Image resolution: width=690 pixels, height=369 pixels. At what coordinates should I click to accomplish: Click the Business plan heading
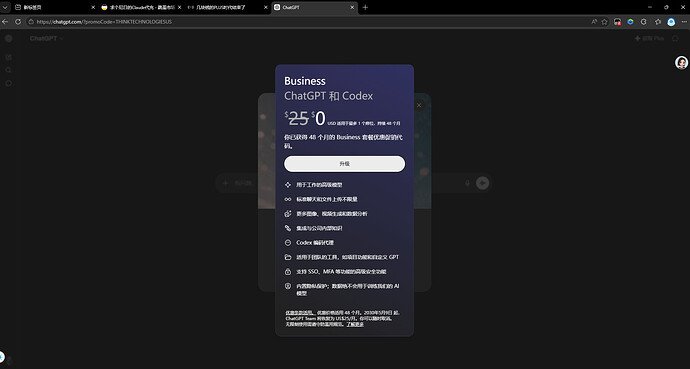click(305, 81)
